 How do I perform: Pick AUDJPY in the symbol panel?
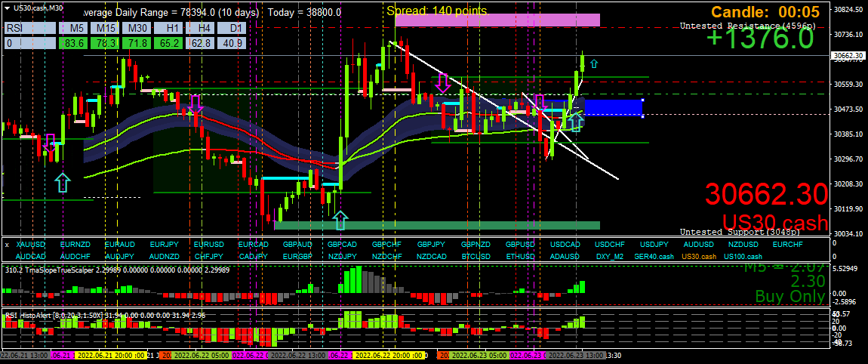coord(119,257)
